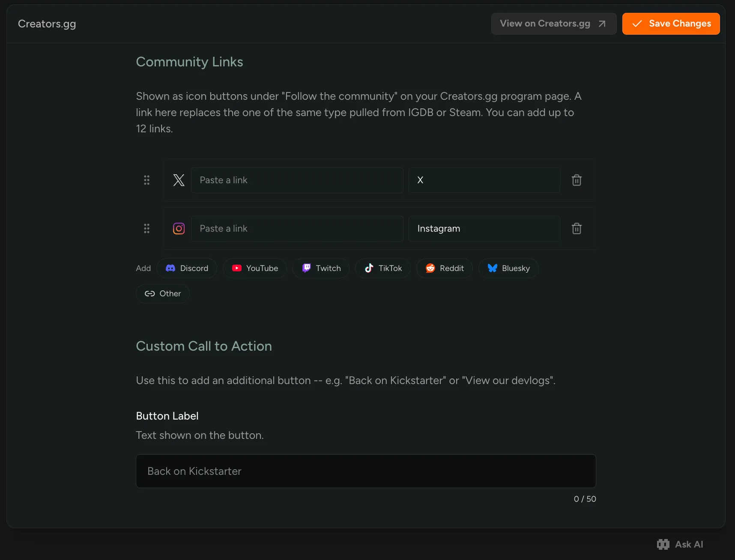Focus the Paste a link field for Instagram
This screenshot has height=560, width=735.
(x=297, y=229)
